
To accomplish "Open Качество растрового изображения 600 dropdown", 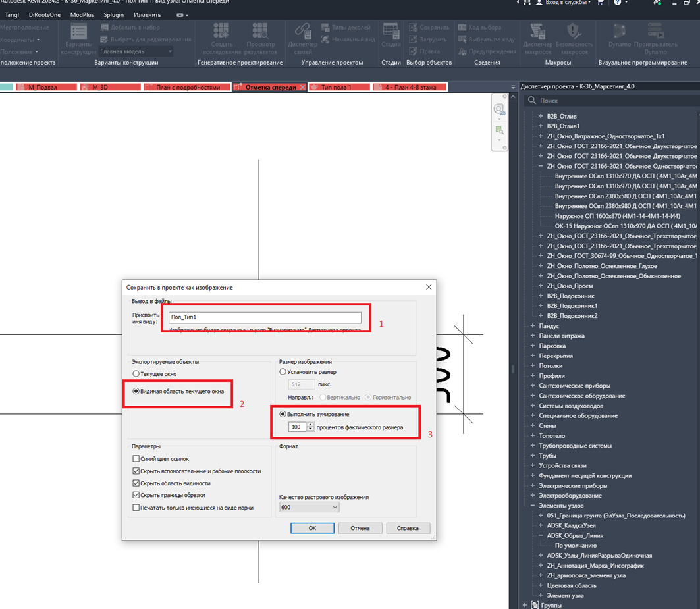I will point(309,507).
